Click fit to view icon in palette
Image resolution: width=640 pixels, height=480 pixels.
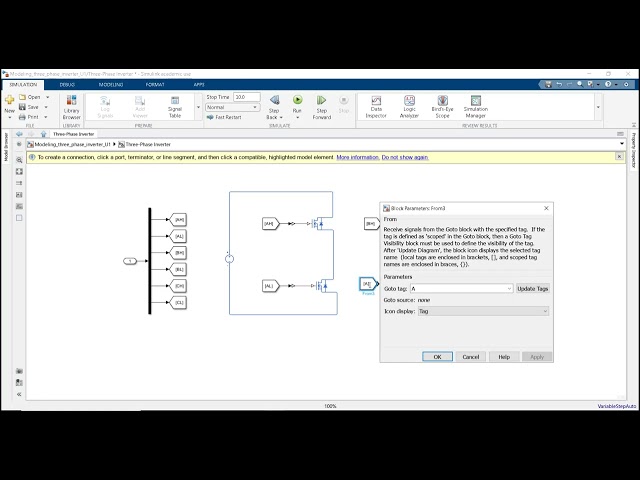pyautogui.click(x=19, y=171)
